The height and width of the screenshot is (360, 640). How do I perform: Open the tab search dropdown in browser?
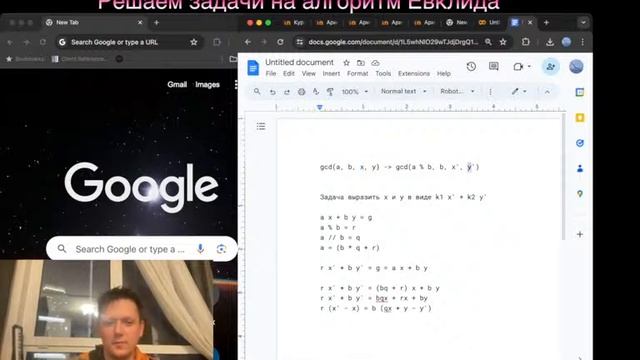pyautogui.click(x=583, y=22)
